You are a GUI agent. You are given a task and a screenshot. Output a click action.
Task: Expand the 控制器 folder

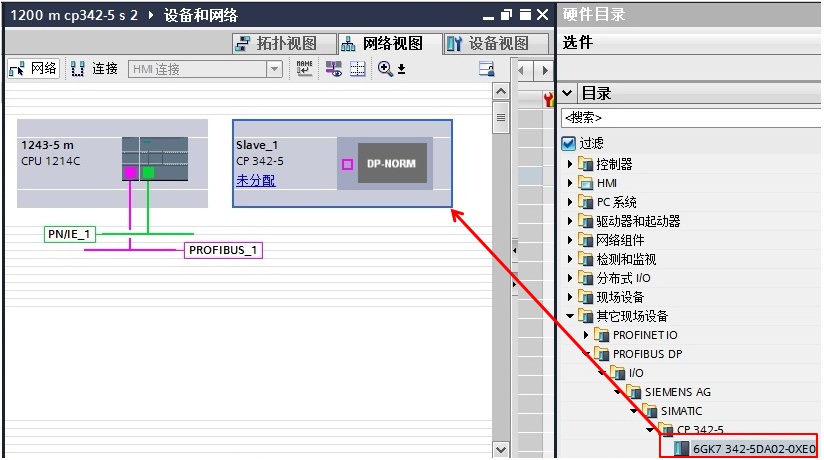570,165
